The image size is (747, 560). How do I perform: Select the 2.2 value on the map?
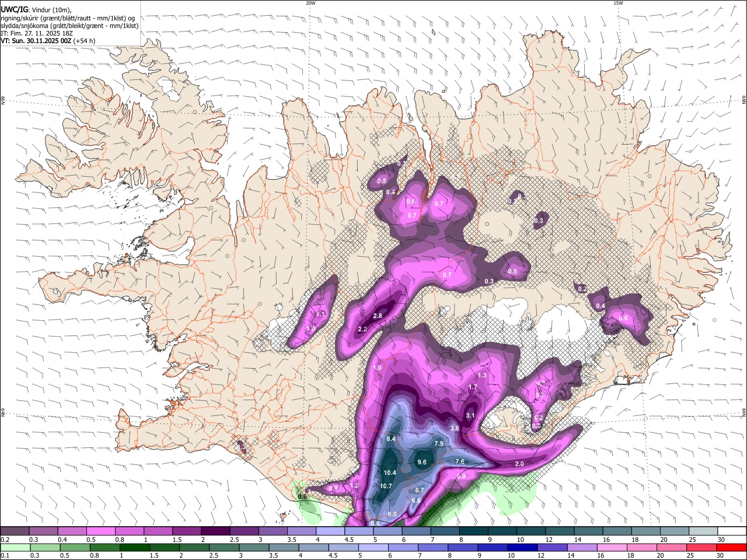362,329
